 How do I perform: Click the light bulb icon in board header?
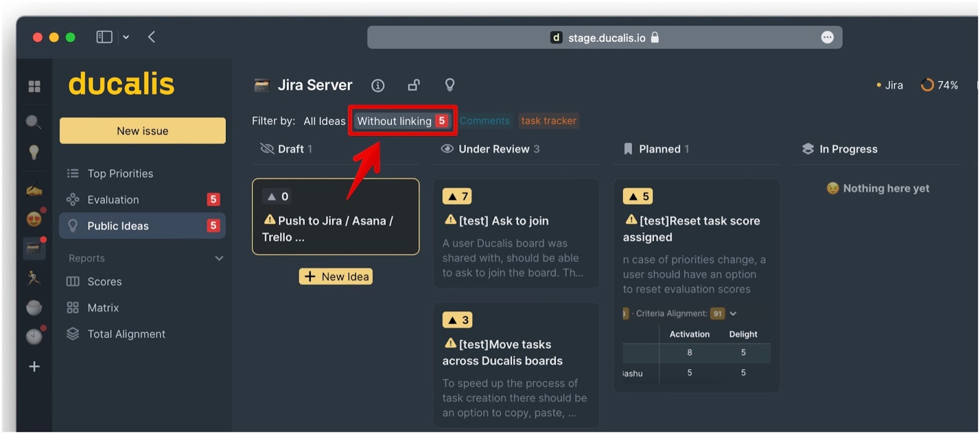coord(450,85)
